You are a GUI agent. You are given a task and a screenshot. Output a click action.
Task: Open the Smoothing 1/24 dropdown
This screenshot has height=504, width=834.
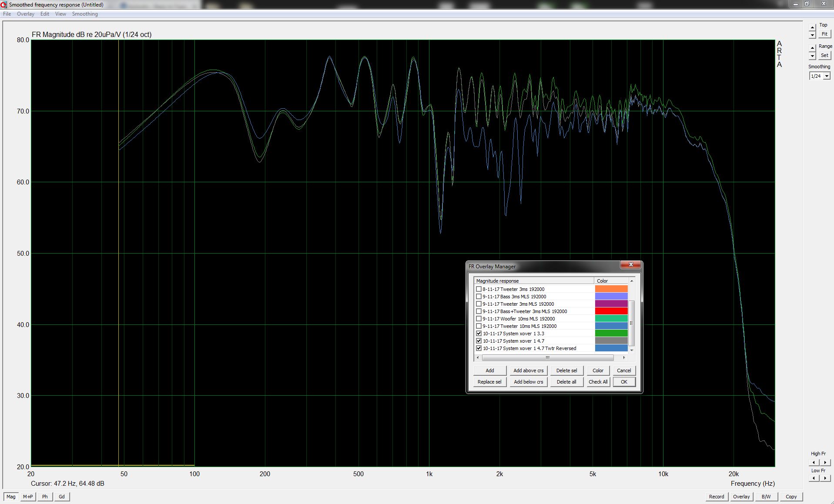point(827,76)
